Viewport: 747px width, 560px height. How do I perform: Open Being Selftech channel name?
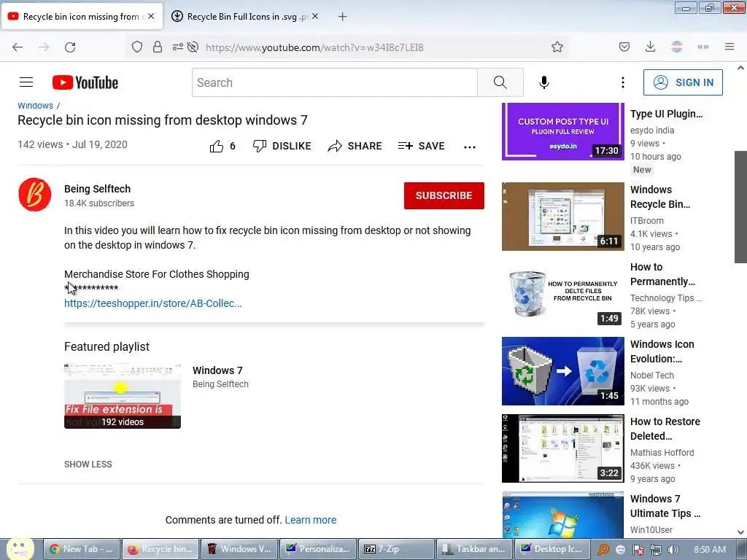coord(97,189)
